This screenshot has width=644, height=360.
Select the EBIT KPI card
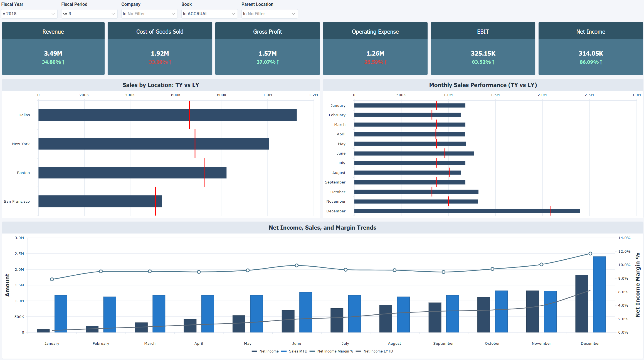(483, 48)
